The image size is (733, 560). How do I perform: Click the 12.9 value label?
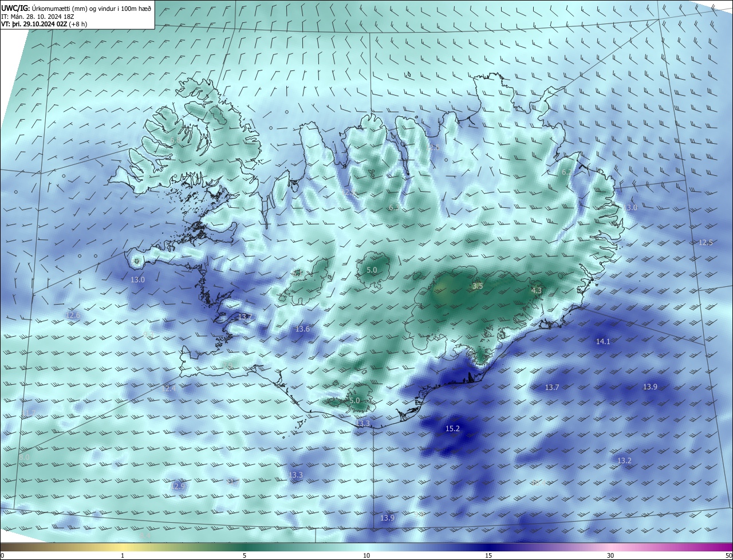pos(179,486)
